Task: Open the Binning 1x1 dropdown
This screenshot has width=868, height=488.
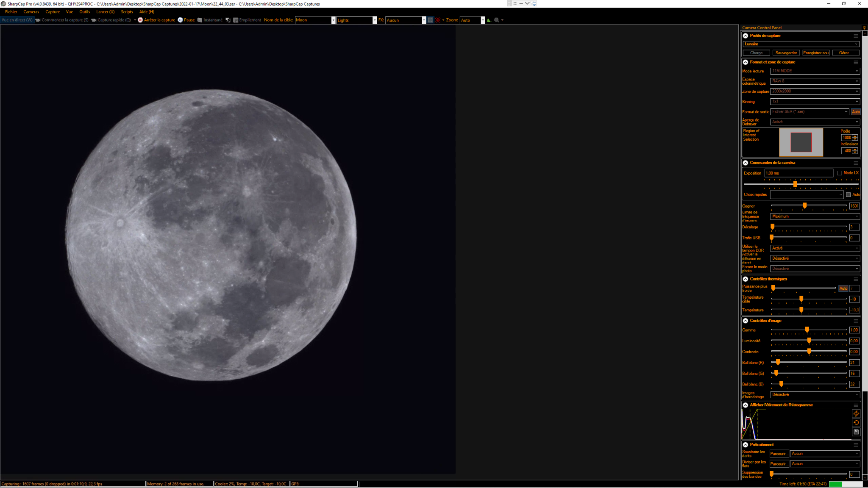Action: pos(815,102)
